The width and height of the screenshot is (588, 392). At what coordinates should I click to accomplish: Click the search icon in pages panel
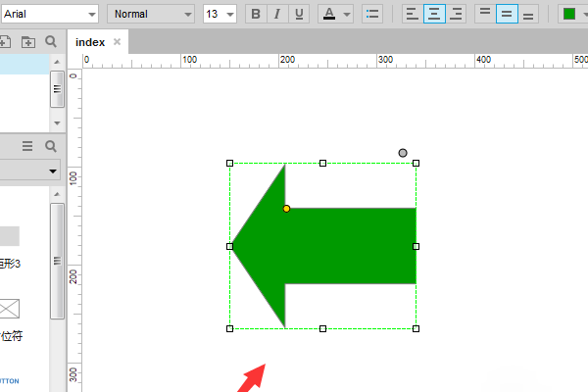click(51, 42)
